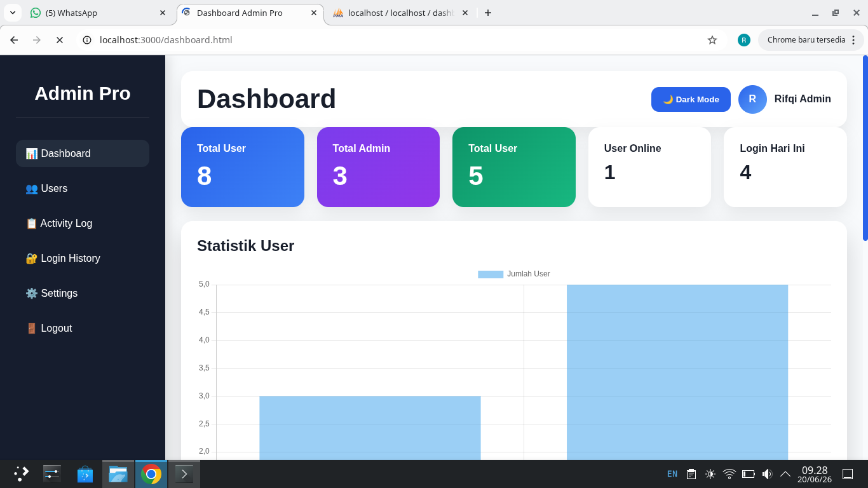
Task: Toggle the Dark Mode button
Action: [691, 99]
